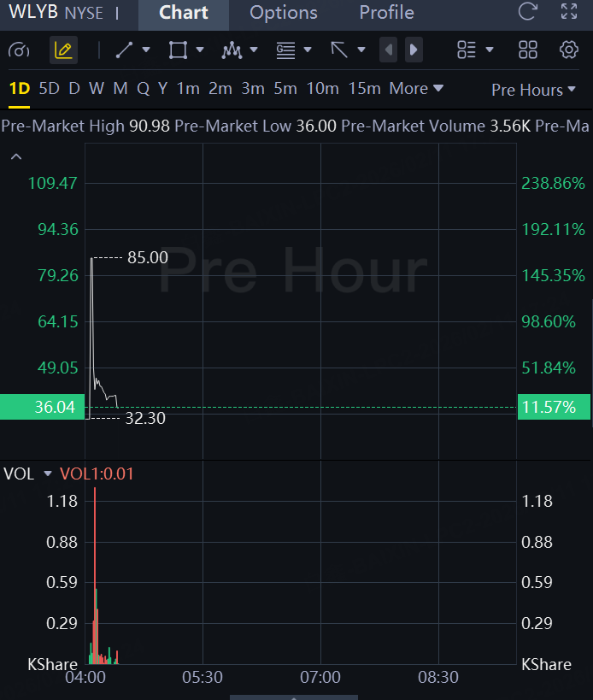This screenshot has width=593, height=700.
Task: Open chart settings gear
Action: [x=569, y=50]
